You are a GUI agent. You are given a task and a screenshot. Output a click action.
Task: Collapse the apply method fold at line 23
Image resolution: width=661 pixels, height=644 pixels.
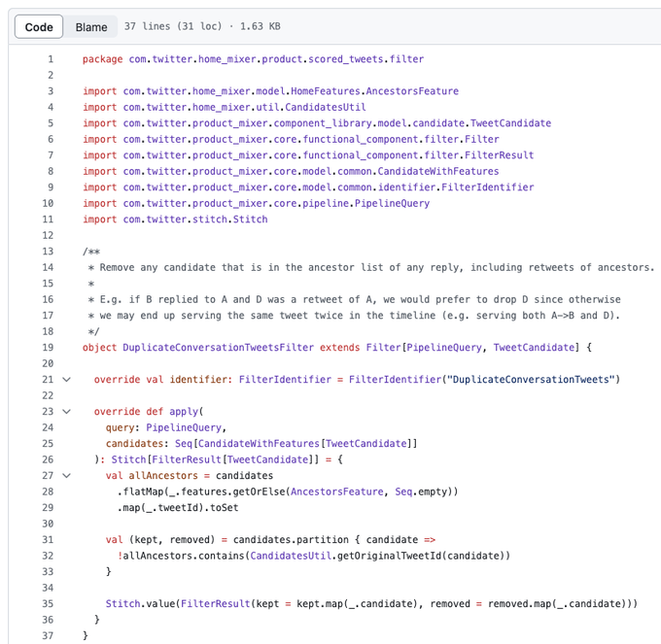pyautogui.click(x=67, y=412)
